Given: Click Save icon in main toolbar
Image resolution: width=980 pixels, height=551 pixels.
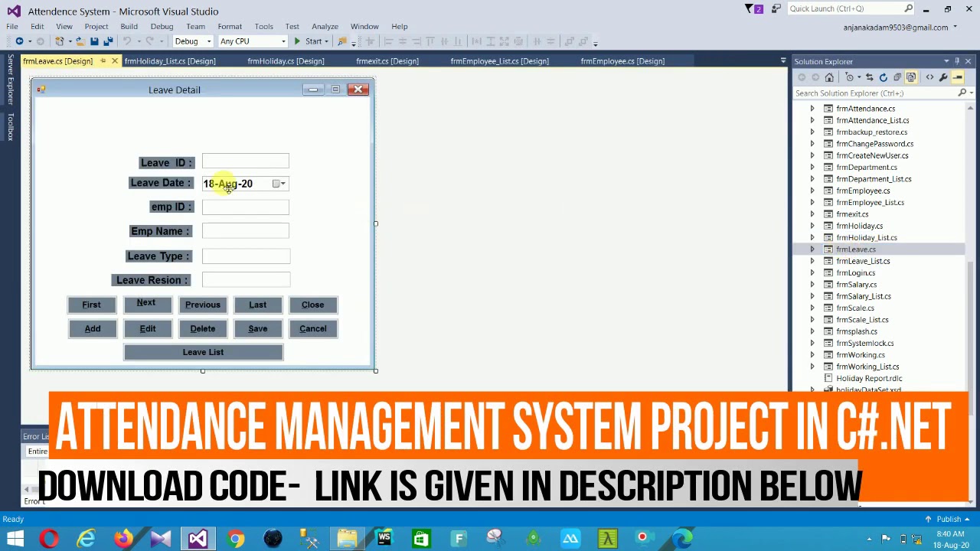Looking at the screenshot, I should [94, 41].
